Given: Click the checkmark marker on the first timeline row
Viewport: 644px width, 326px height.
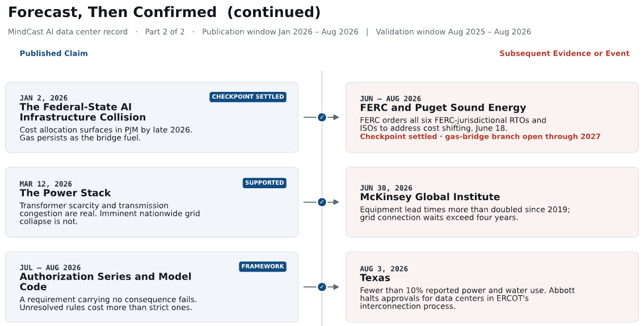Looking at the screenshot, I should click(x=322, y=117).
